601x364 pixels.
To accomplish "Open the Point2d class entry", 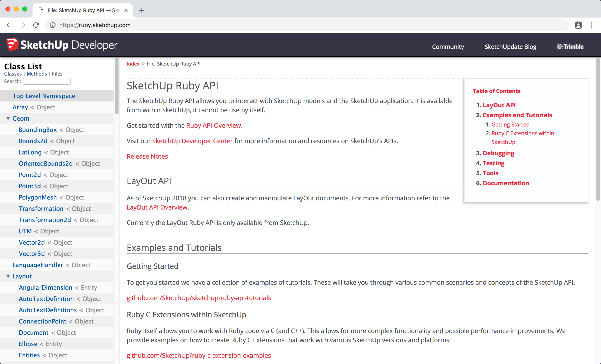I will click(30, 175).
